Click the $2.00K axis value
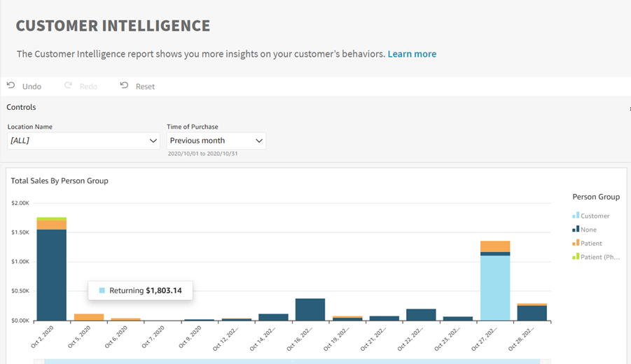Screen dimensions: 631x364 click(x=20, y=203)
